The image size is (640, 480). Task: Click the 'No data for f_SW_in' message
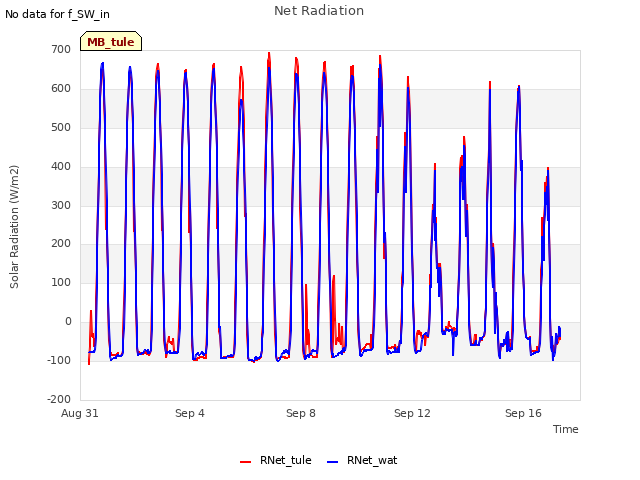click(x=57, y=14)
